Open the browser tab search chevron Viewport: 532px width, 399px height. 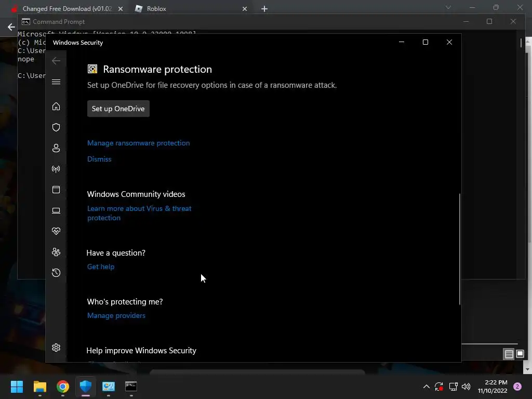coord(448,7)
